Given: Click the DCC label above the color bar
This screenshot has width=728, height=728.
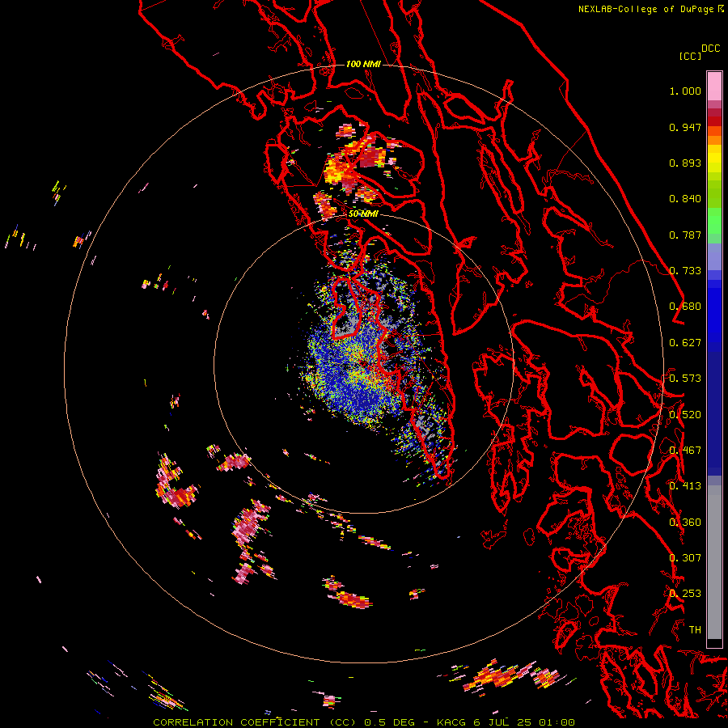Looking at the screenshot, I should pyautogui.click(x=711, y=49).
